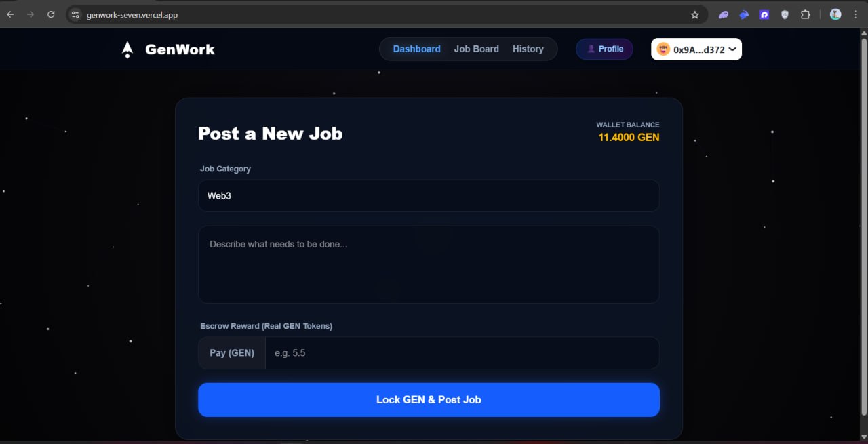Click the GenWork brand name

pos(180,49)
